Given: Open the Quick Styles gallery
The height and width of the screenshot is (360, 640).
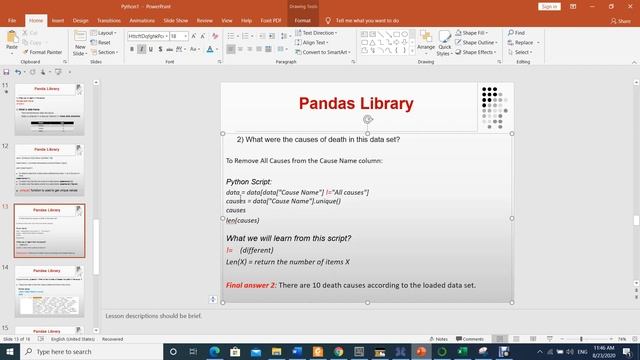Looking at the screenshot, I should (444, 42).
